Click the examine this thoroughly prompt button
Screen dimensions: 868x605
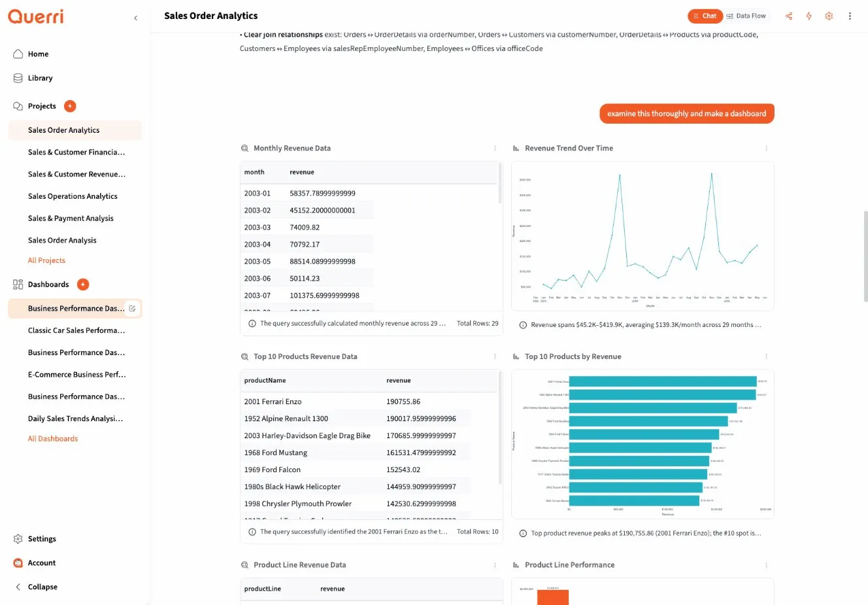(x=686, y=113)
